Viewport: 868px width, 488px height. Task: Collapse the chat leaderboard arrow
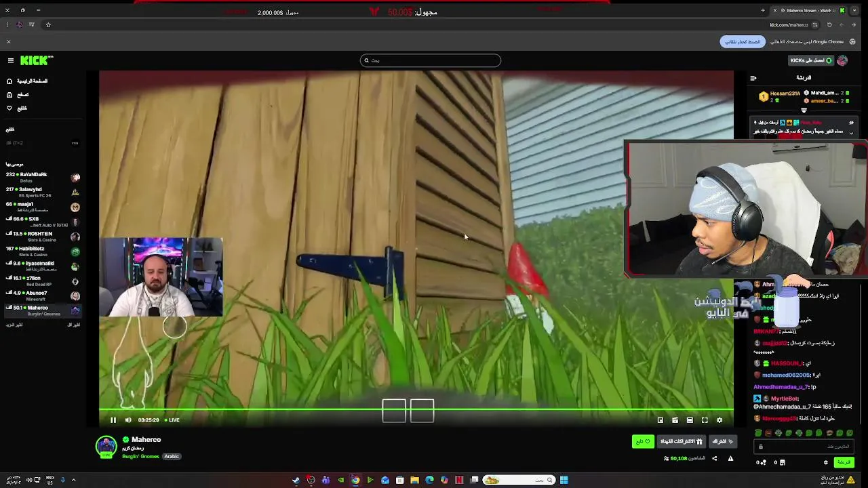(804, 110)
